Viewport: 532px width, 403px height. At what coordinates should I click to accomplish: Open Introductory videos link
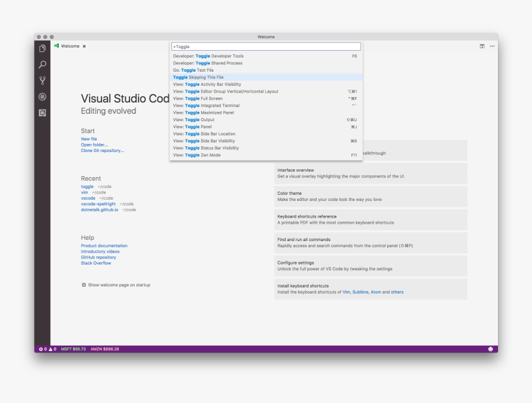(x=100, y=252)
